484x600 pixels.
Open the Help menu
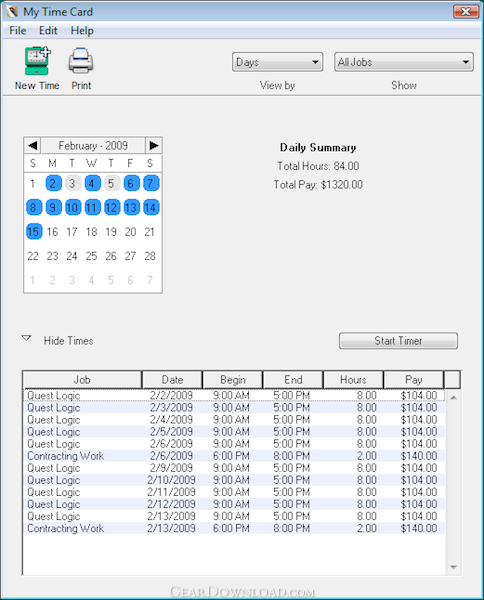82,31
